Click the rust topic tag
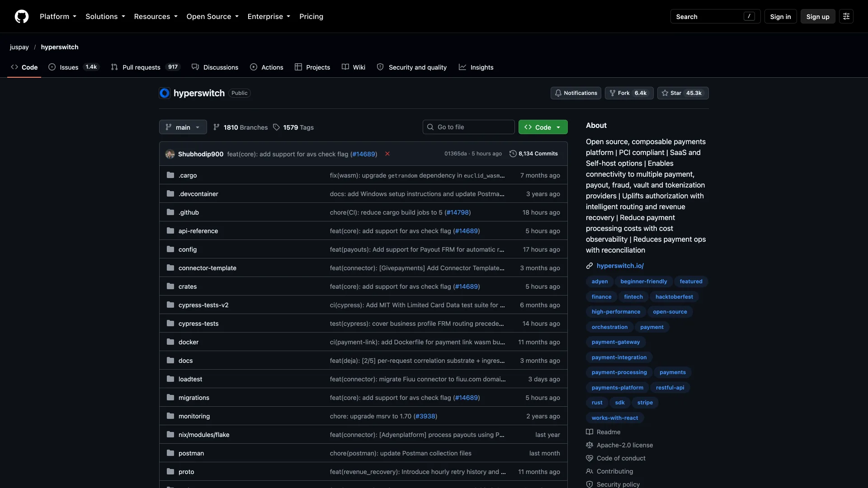Viewport: 868px width, 488px height. [597, 403]
